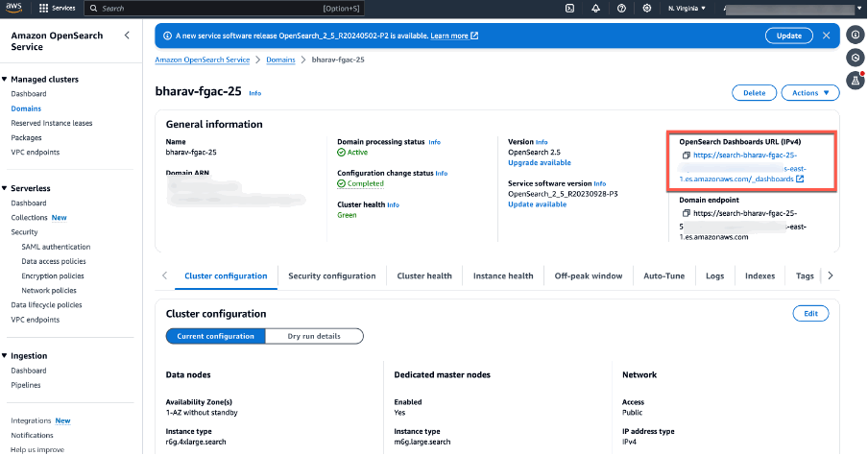Open Notifications in the sidebar

coord(32,435)
